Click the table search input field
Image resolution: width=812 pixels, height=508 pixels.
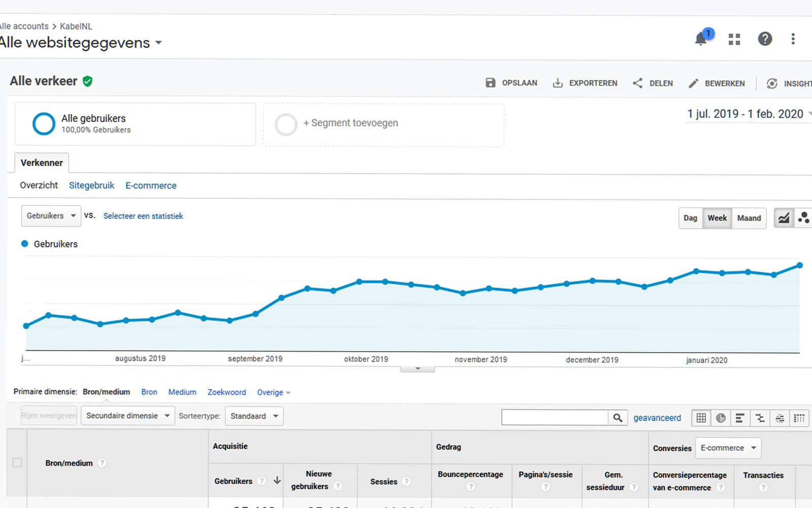(555, 418)
